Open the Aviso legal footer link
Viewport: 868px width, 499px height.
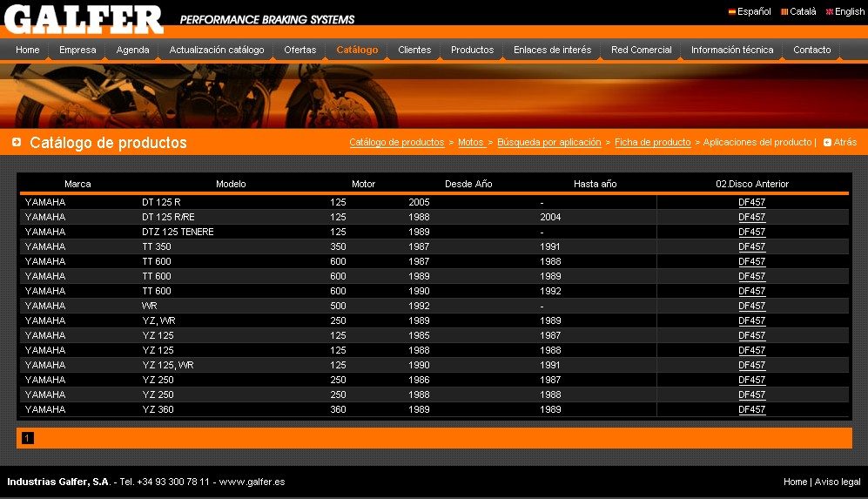[837, 482]
